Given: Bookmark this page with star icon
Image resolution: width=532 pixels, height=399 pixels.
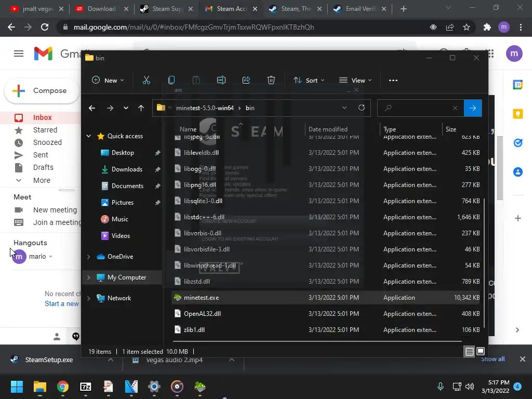Looking at the screenshot, I should coord(467,27).
